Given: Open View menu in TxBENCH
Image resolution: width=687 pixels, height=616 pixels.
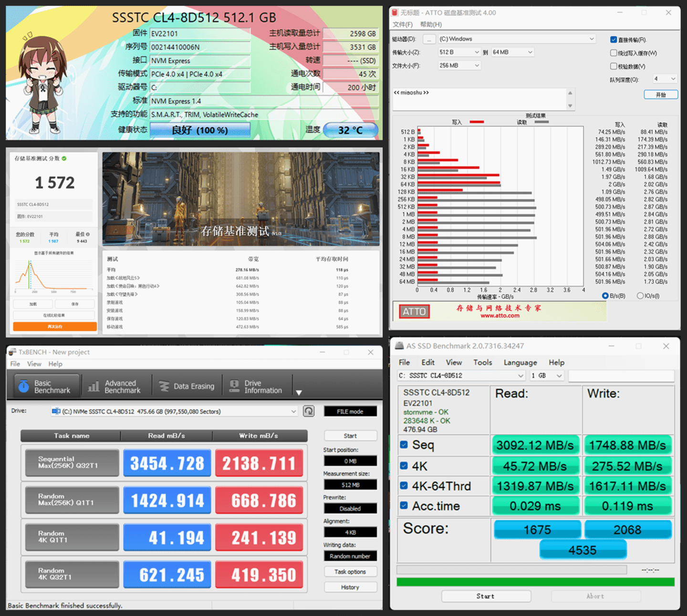Looking at the screenshot, I should (x=34, y=364).
